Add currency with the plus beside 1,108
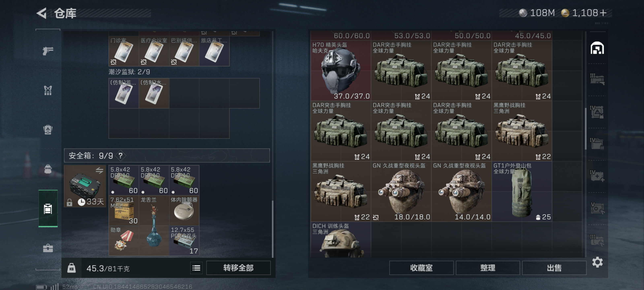 603,13
